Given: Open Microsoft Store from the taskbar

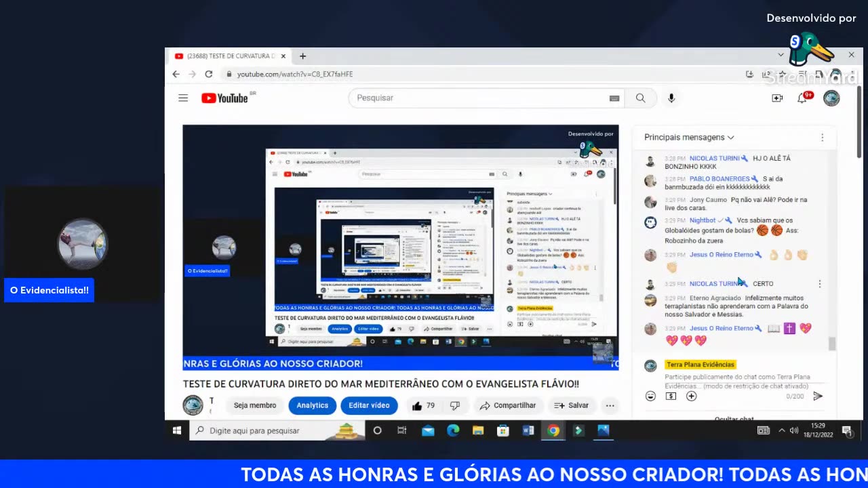Looking at the screenshot, I should [x=503, y=430].
